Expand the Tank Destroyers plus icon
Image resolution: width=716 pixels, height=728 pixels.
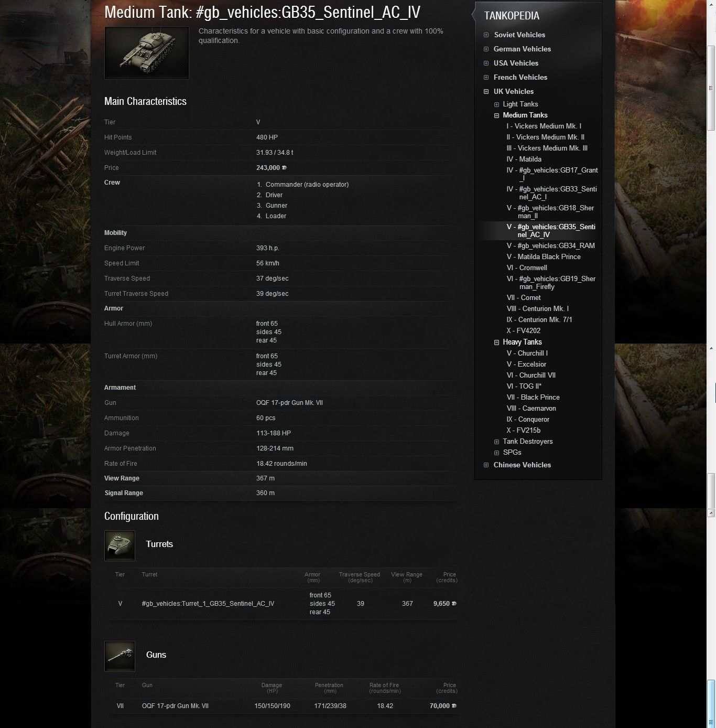coord(496,442)
